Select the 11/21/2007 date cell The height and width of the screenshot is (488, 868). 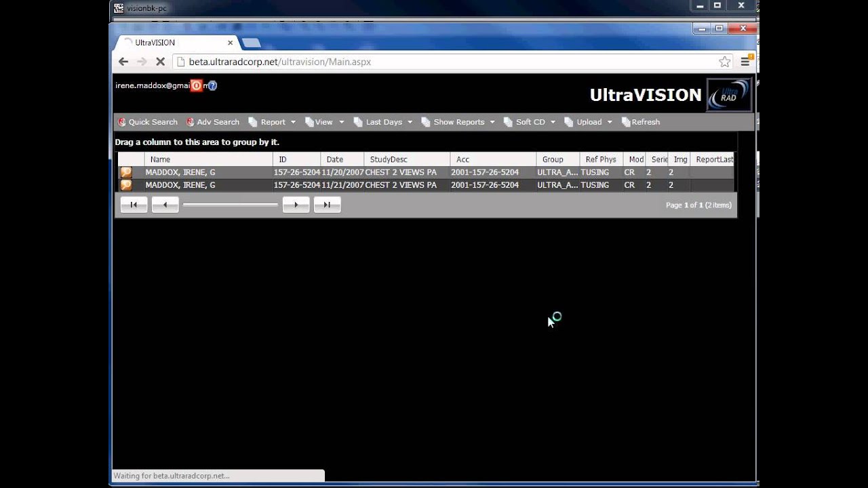(342, 185)
